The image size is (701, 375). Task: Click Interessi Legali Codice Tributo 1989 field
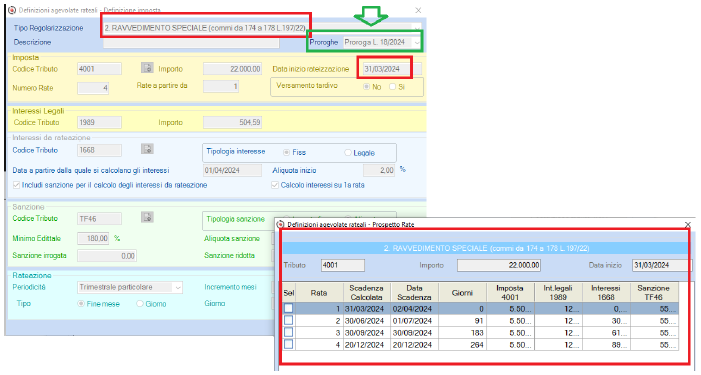99,122
